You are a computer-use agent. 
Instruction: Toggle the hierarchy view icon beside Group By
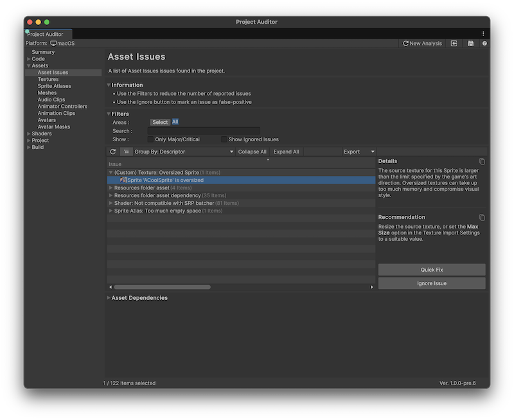127,152
